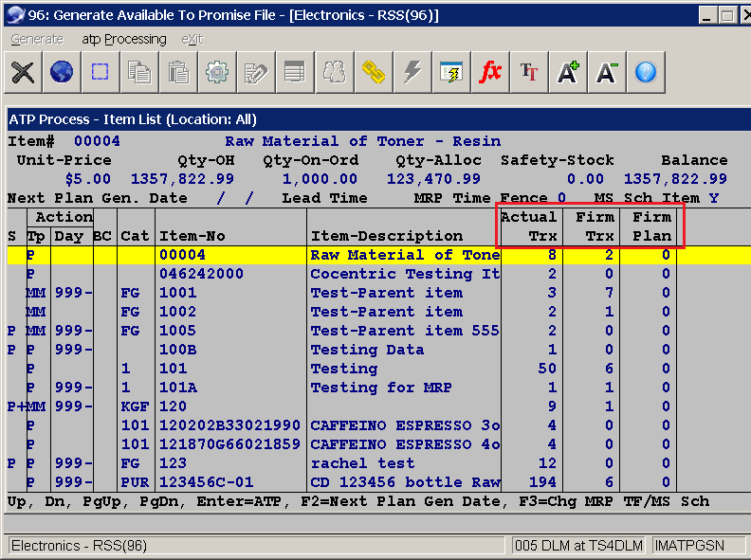Screen dimensions: 751x560
Task: Select item number 100B
Action: [x=177, y=350]
